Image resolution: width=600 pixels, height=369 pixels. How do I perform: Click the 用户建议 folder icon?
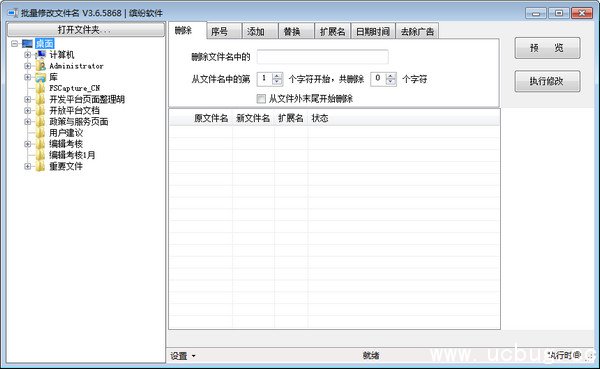point(41,133)
